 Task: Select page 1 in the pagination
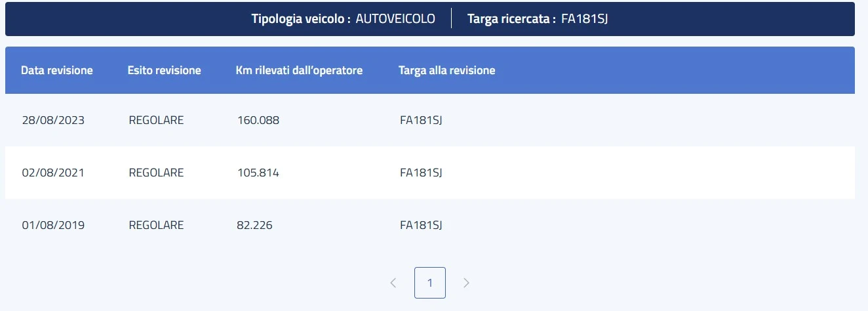(430, 283)
